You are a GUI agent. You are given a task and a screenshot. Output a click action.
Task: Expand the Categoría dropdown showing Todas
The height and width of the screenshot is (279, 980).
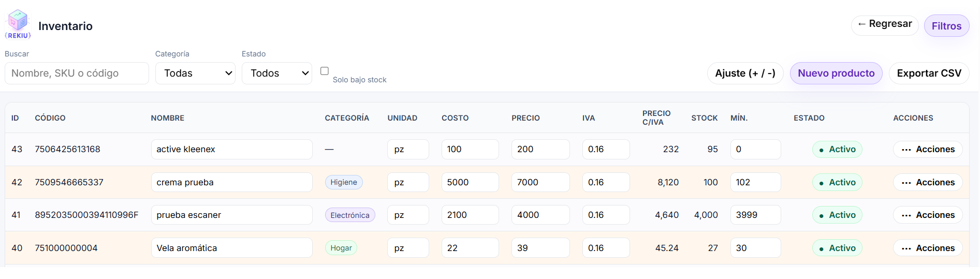[195, 74]
